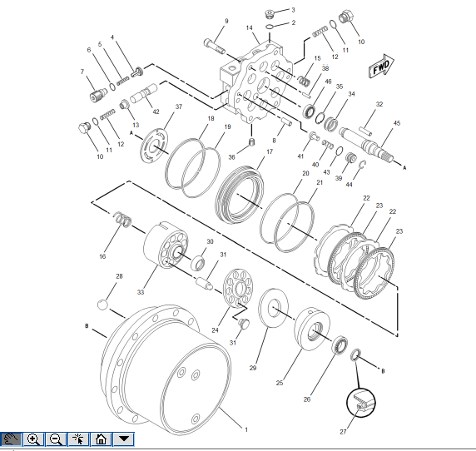Choose the hotspot select pointer tool
Viewport: 476px width, 451px height.
point(78,439)
